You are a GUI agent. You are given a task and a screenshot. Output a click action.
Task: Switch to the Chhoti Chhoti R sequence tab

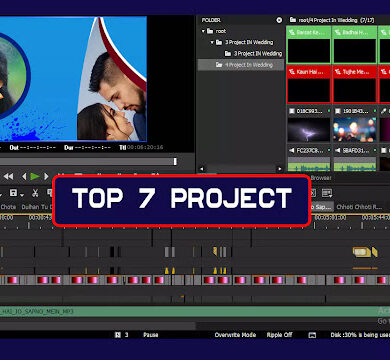click(x=359, y=207)
